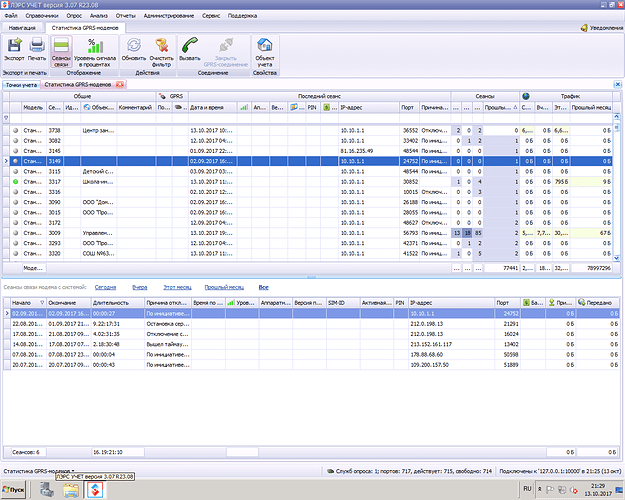Show Все sessions link
Image resolution: width=625 pixels, height=500 pixels.
point(263,287)
